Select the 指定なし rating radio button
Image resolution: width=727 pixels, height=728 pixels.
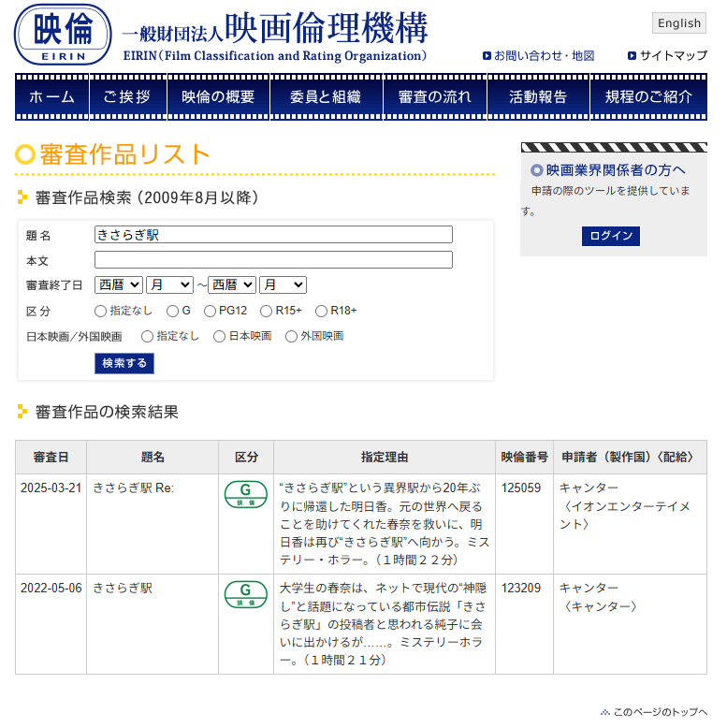pos(100,311)
